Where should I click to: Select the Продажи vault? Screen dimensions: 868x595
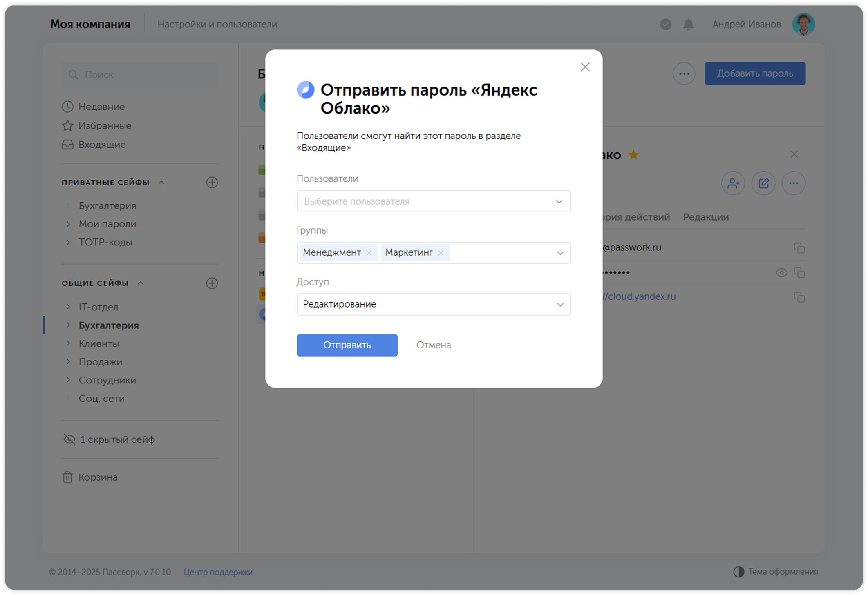(x=101, y=362)
